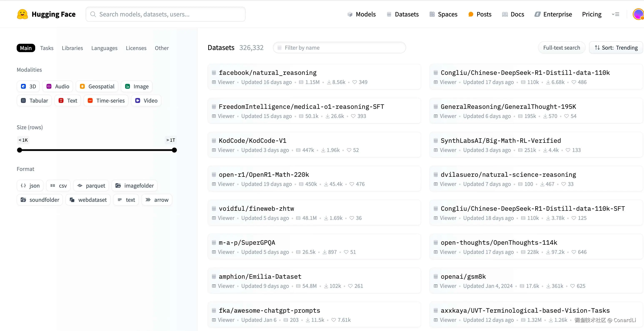
Task: Toggle the soundfolder format filter
Action: tap(40, 200)
